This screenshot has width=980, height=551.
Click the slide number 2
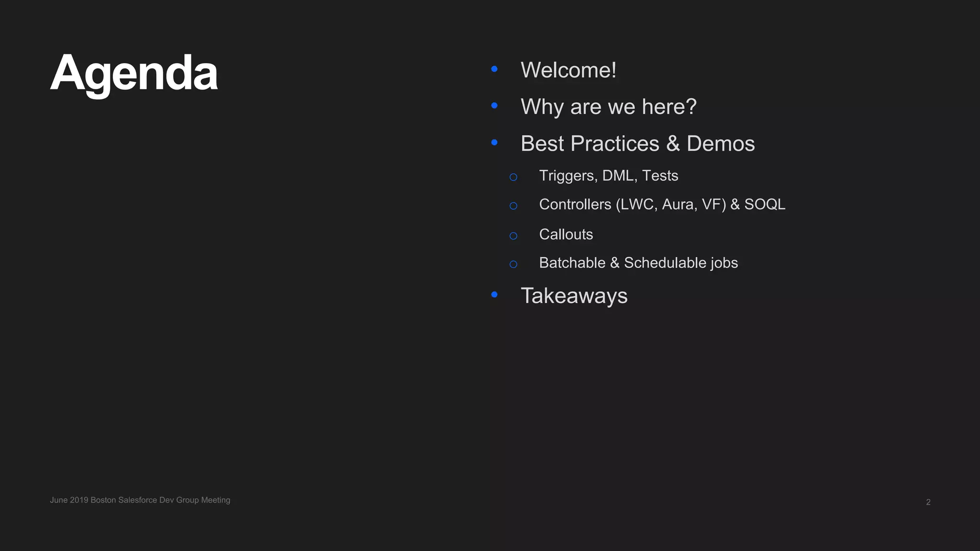coord(928,502)
